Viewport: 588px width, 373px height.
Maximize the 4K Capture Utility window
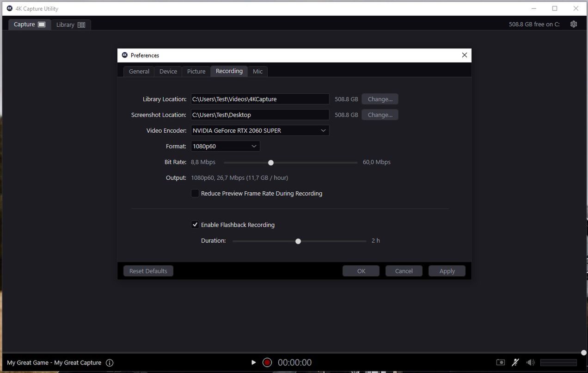coord(555,8)
